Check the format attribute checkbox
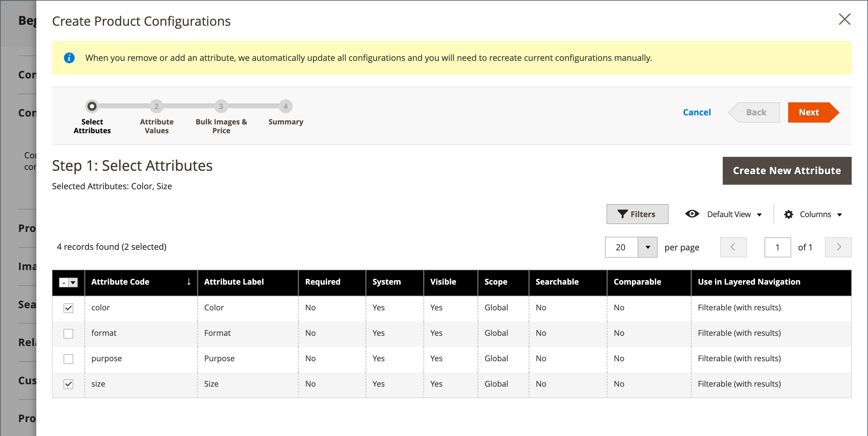The image size is (868, 436). 68,333
